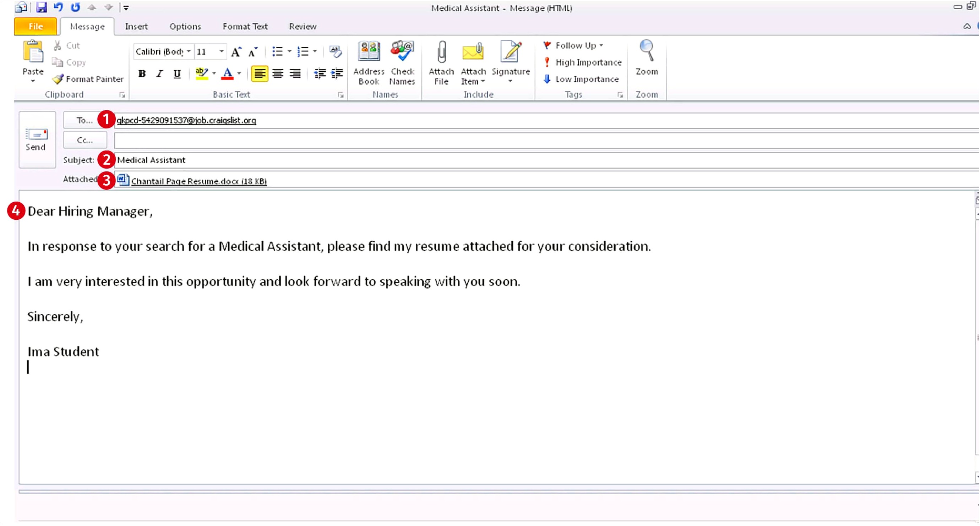Select the Message ribbon tab
The height and width of the screenshot is (526, 980).
coord(87,27)
